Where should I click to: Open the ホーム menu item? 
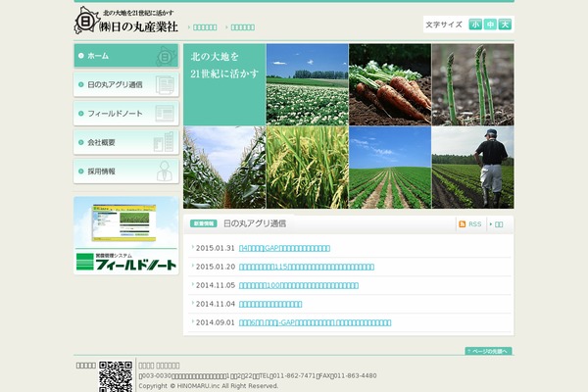126,56
